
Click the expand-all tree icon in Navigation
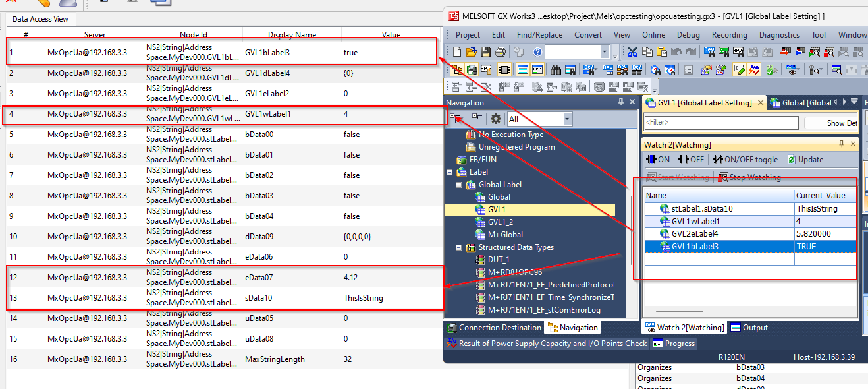pyautogui.click(x=456, y=118)
